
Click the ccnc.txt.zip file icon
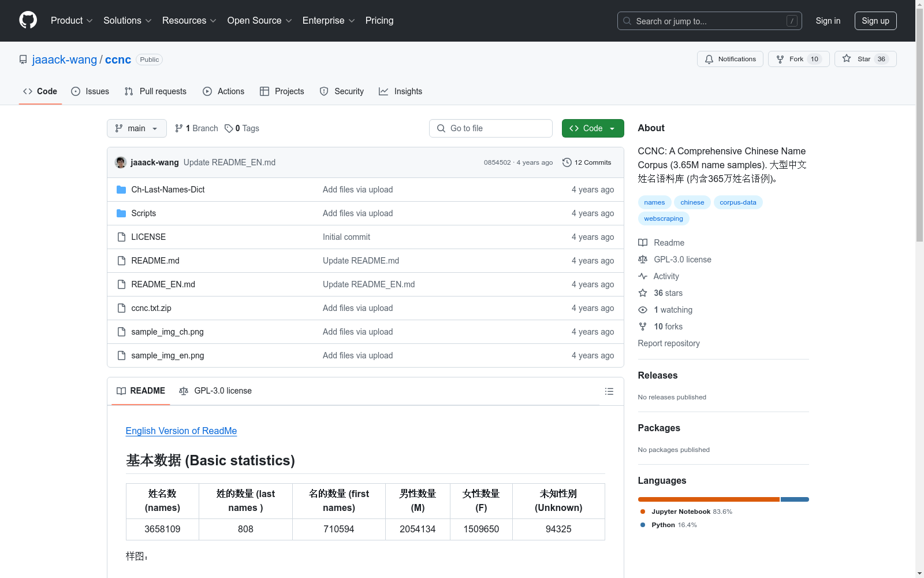[x=121, y=308]
